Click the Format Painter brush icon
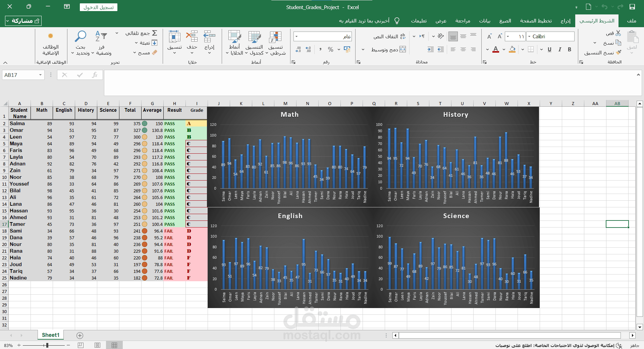 pos(619,53)
